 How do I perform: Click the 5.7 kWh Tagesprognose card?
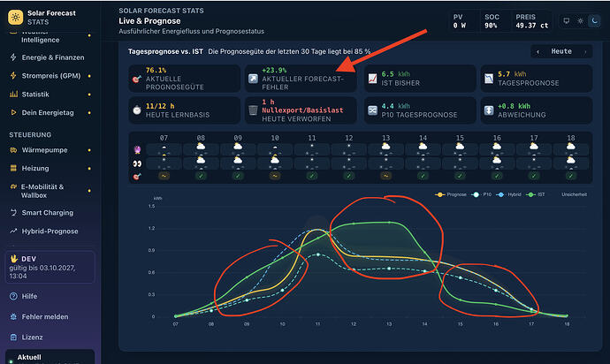pos(537,79)
